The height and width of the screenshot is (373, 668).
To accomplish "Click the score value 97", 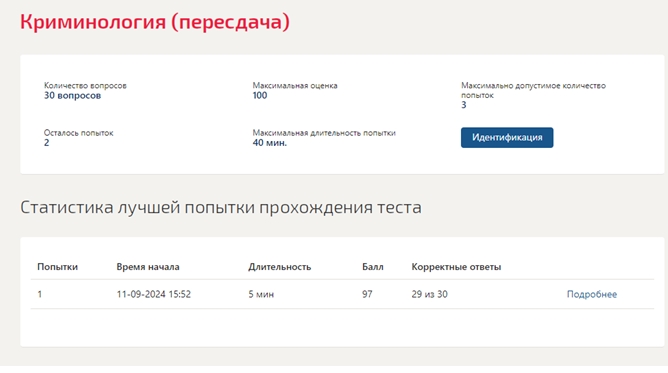I will tap(367, 294).
